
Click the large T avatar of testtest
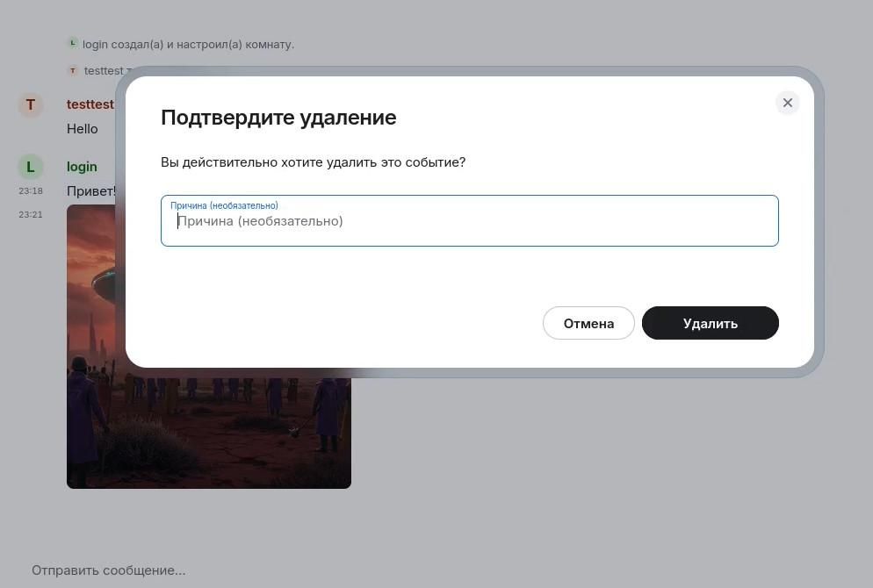[31, 105]
